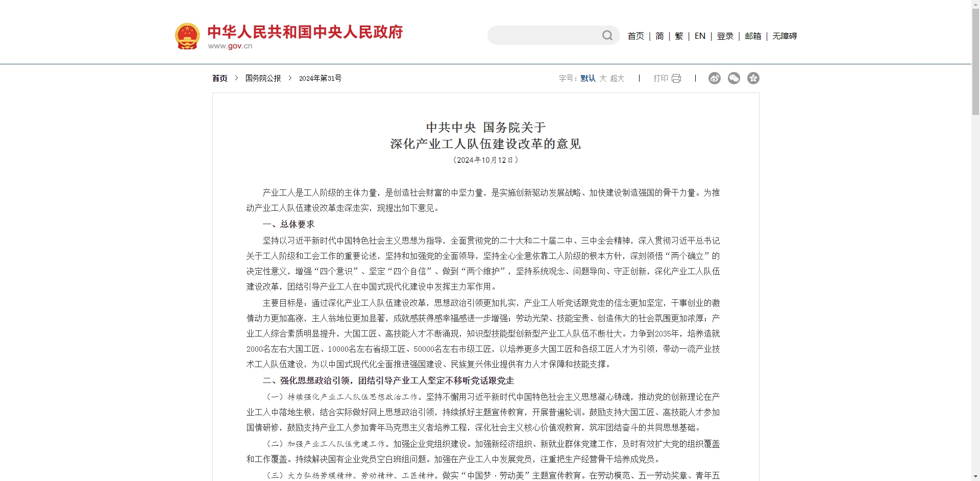Open 无障碍 accessibility mode
Viewport: 980px width, 481px height.
(x=785, y=36)
